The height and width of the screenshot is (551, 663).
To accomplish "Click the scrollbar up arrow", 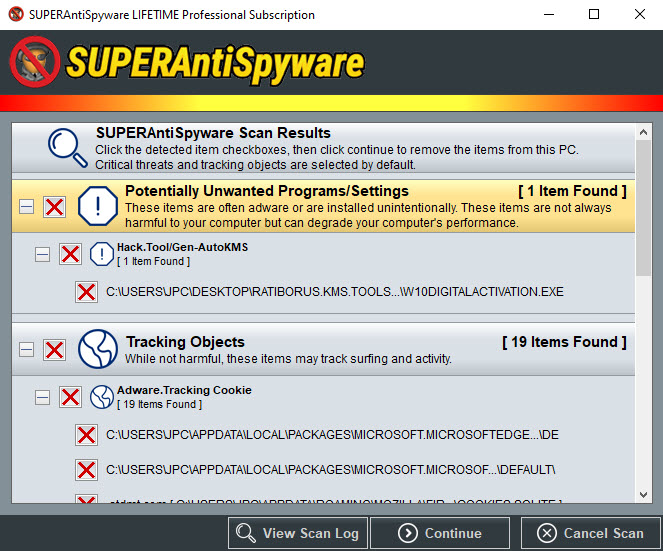I will (644, 132).
